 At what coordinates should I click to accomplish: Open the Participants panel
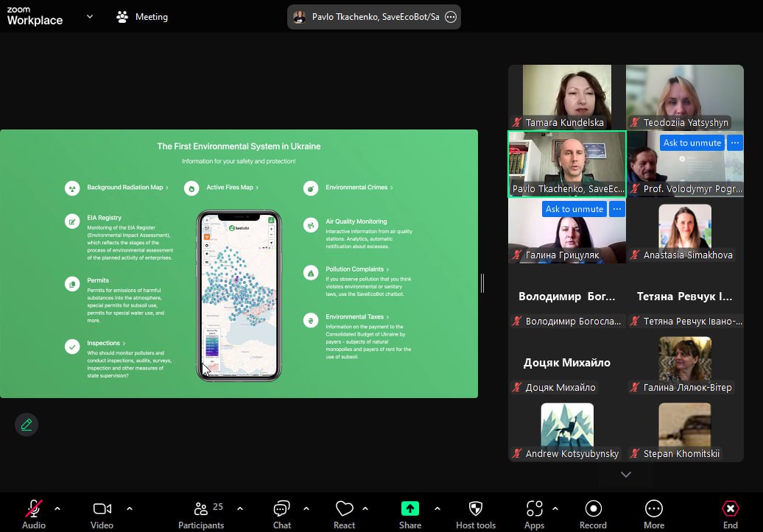(201, 514)
